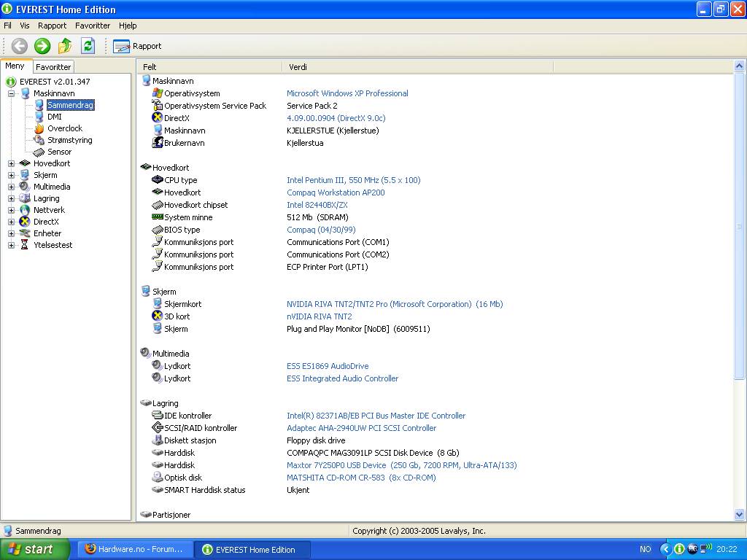Viewport: 747px width, 560px height.
Task: Open the Overclock flame icon item
Action: 39,128
